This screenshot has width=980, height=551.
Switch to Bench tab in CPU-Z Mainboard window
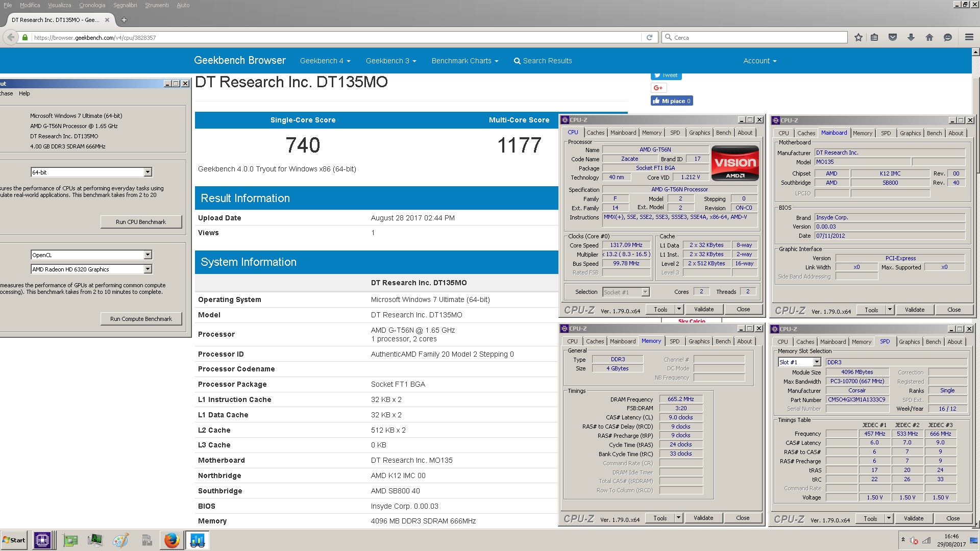point(934,133)
